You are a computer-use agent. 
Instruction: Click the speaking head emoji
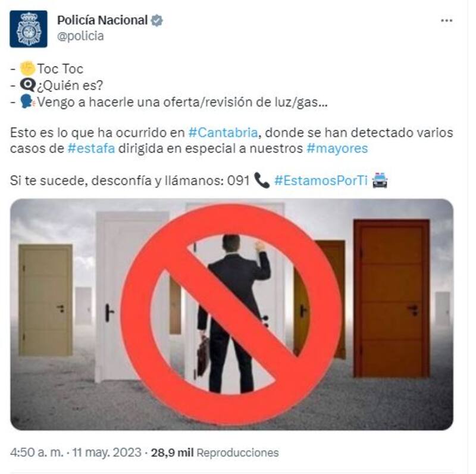coord(27,102)
